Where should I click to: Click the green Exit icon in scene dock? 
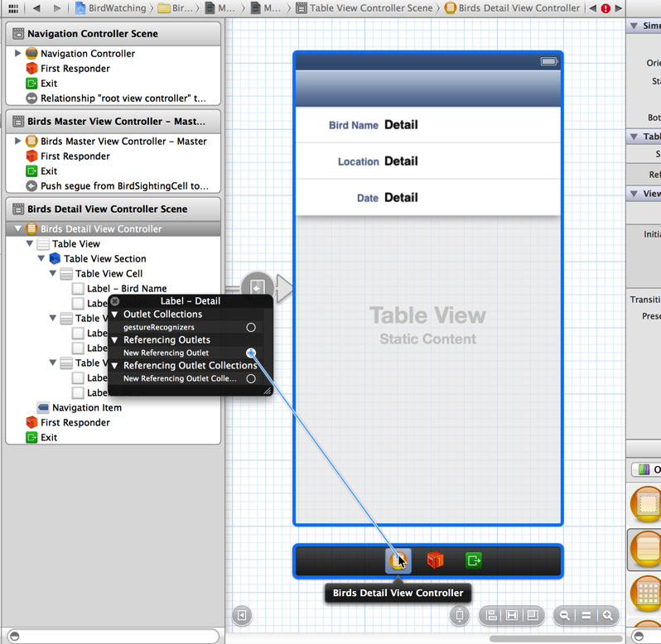click(x=473, y=560)
